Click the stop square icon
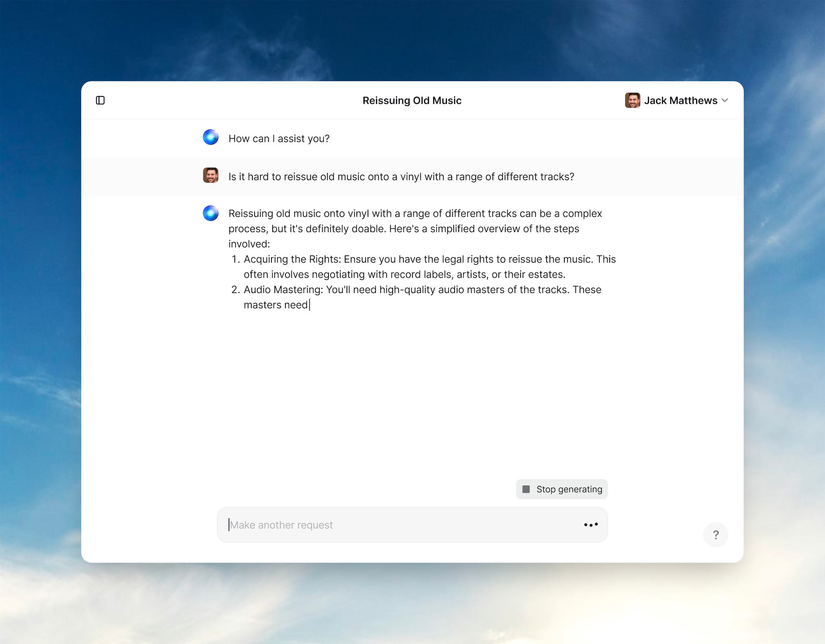 coord(526,489)
